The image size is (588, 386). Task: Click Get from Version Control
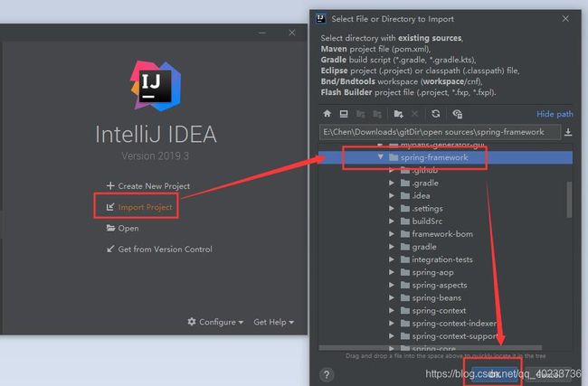coord(165,249)
